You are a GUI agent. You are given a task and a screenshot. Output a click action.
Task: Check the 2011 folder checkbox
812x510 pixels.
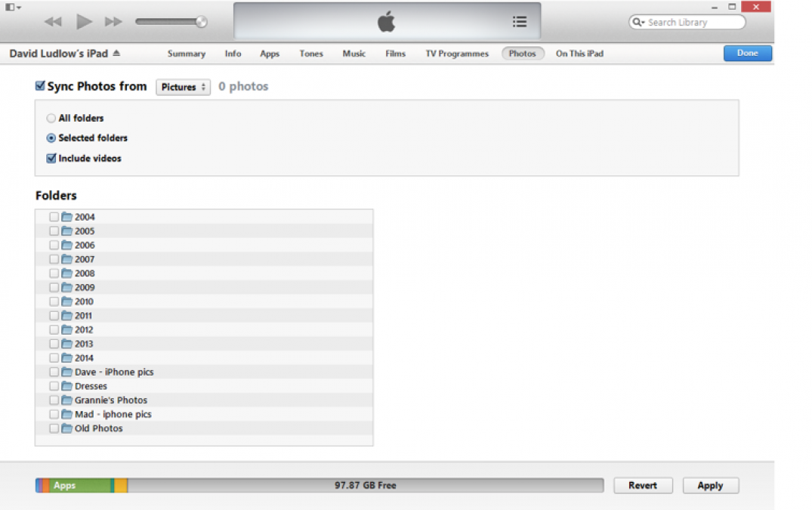54,315
